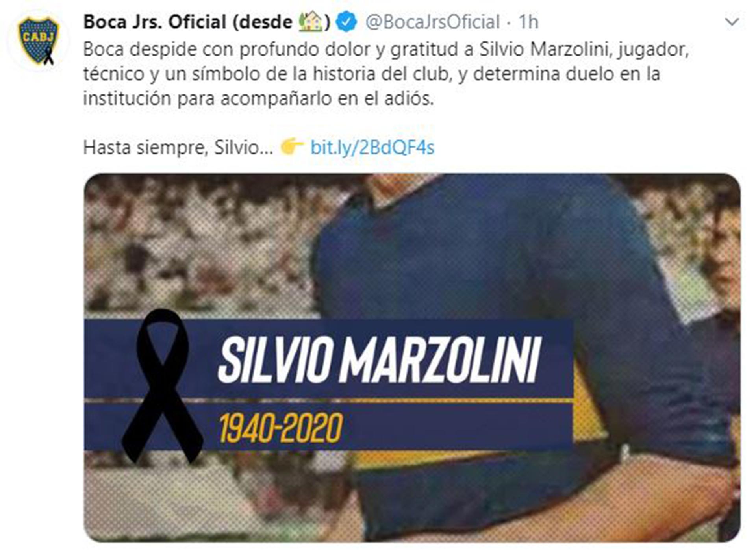Expand the tweet options chevron

[x=732, y=22]
